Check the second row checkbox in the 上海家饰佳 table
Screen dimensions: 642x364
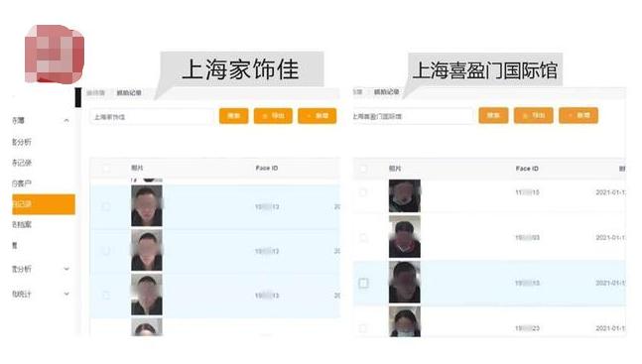106,251
